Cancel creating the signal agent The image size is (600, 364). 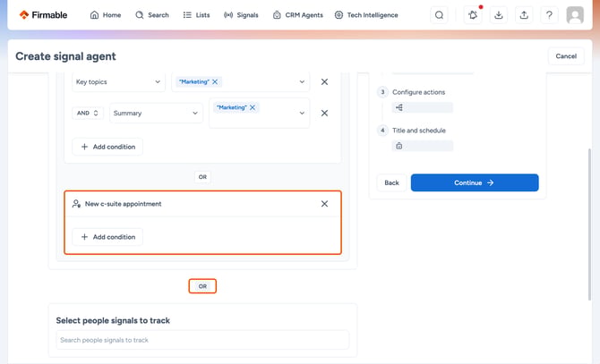566,56
